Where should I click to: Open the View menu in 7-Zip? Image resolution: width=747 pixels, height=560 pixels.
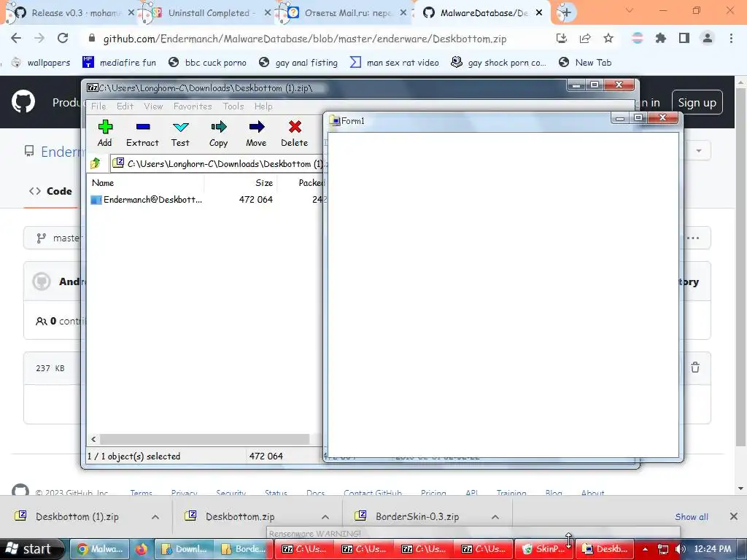pyautogui.click(x=153, y=106)
